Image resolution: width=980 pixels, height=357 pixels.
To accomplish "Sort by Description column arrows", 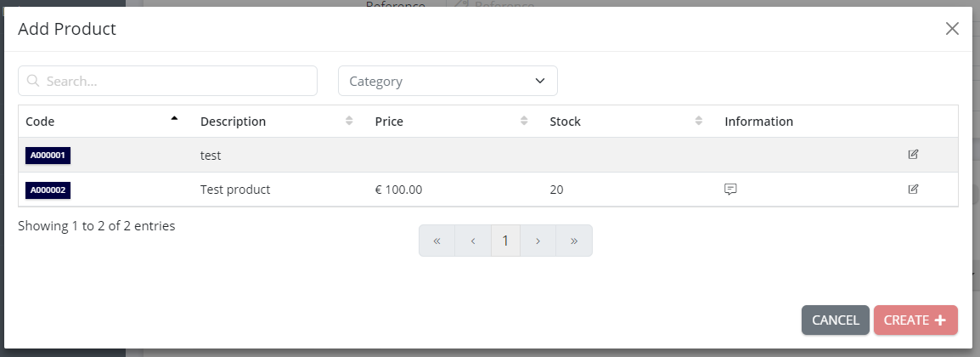I will tap(349, 121).
